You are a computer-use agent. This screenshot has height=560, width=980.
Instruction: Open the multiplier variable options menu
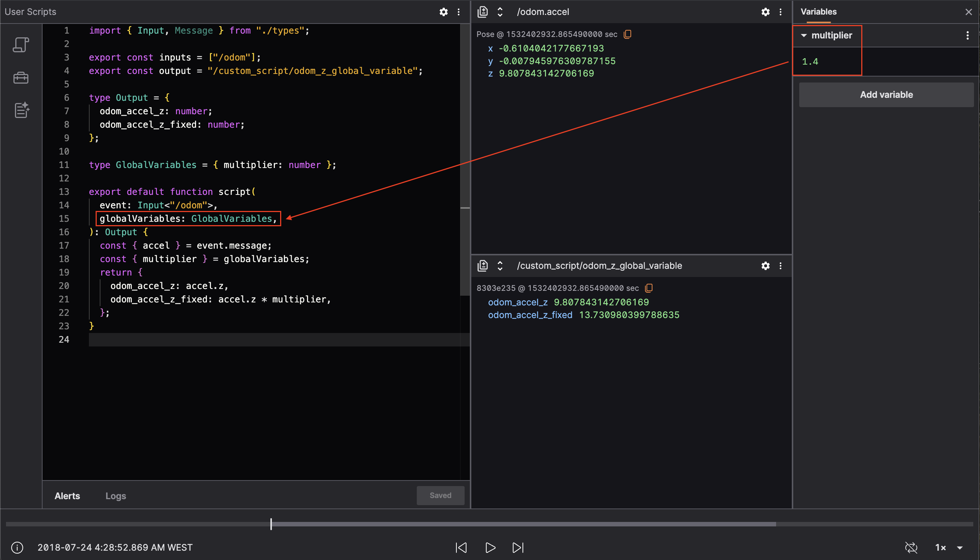[968, 35]
